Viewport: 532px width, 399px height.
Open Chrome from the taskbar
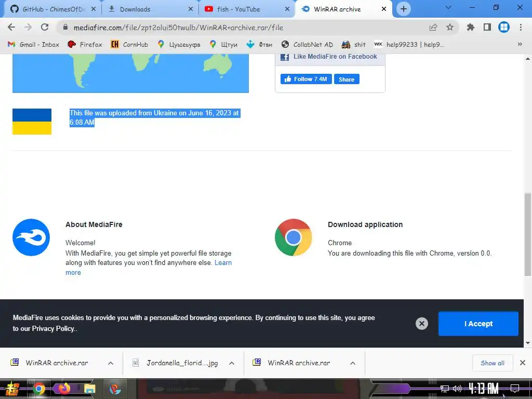click(x=38, y=389)
